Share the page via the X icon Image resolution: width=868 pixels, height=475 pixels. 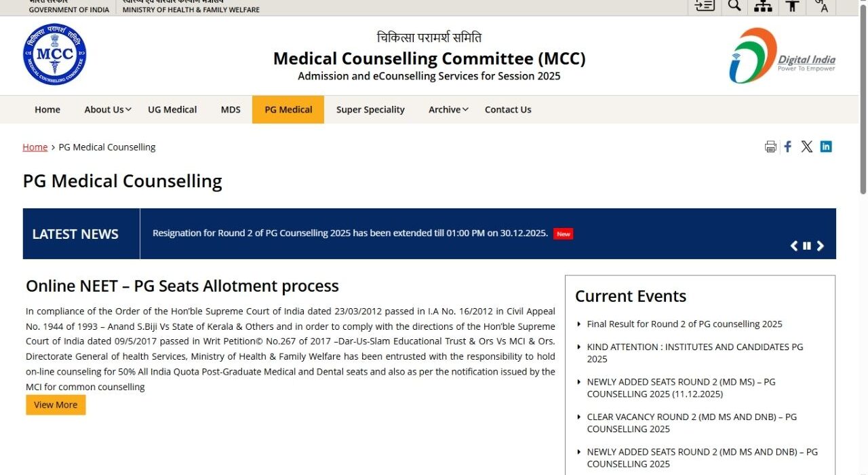pos(806,146)
